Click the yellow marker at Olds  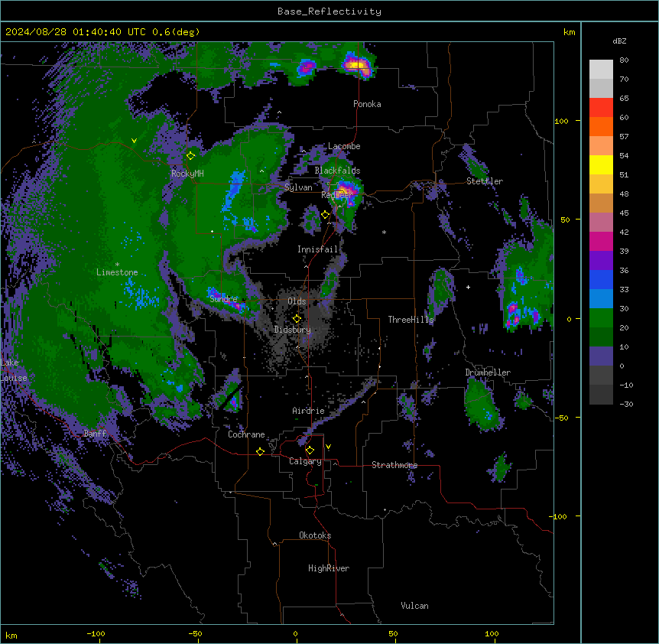(297, 319)
